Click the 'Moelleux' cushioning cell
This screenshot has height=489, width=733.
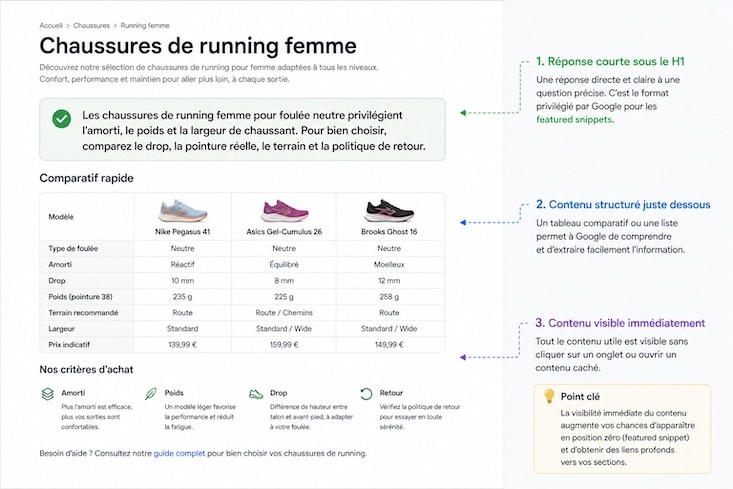pos(389,265)
